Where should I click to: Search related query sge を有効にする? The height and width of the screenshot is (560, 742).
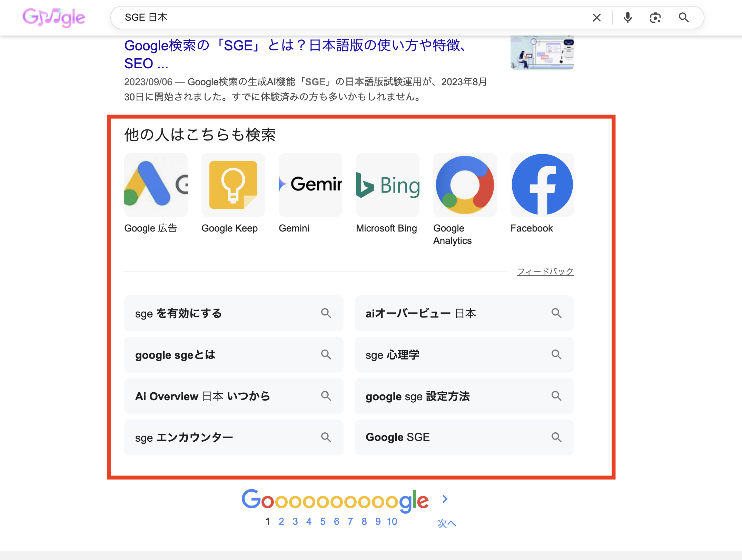point(234,313)
